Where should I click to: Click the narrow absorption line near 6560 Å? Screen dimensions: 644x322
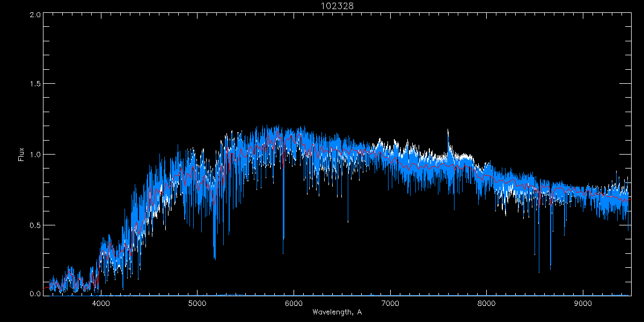coord(348,220)
